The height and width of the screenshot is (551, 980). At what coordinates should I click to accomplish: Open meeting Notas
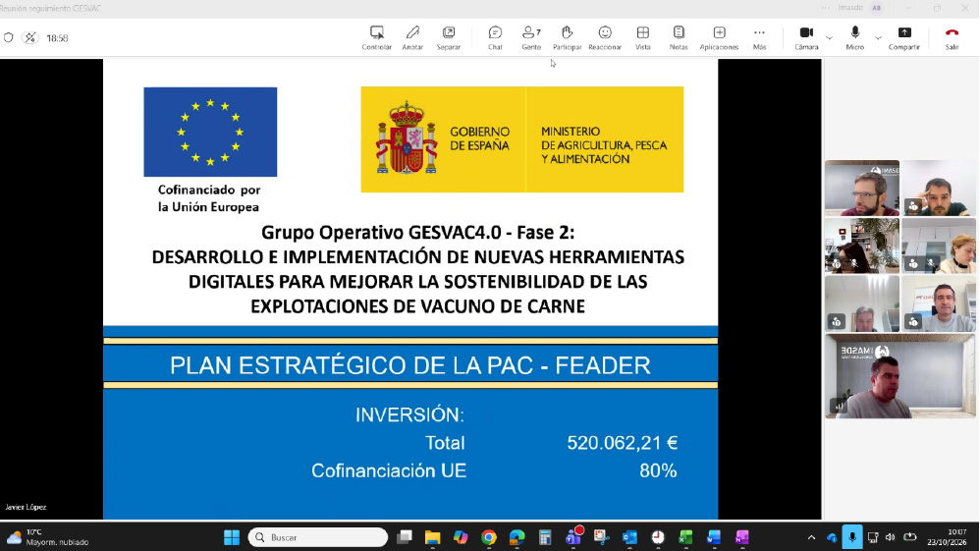(679, 37)
